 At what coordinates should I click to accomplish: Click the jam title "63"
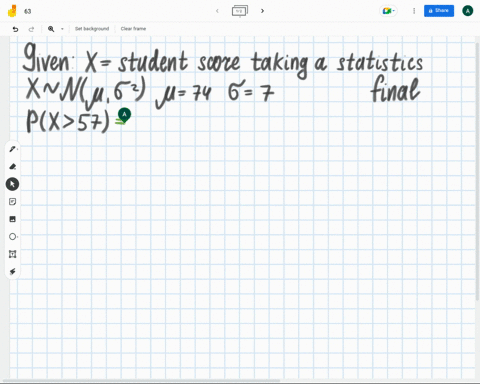point(28,11)
